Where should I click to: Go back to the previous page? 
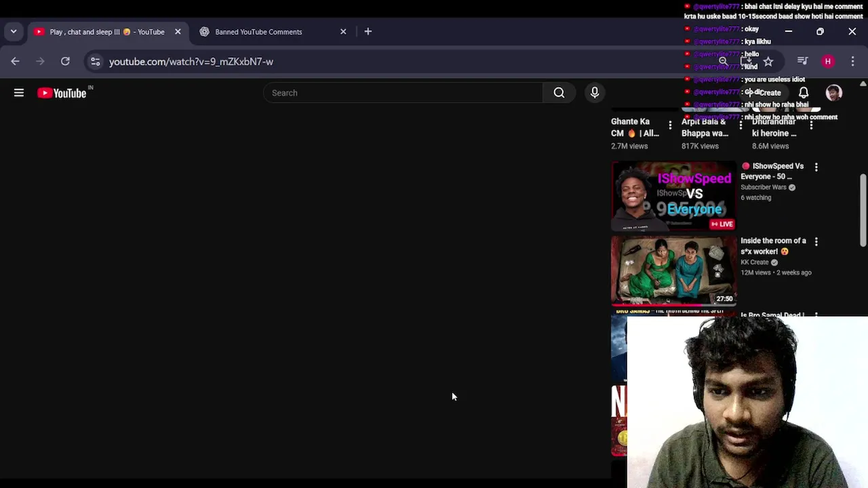click(15, 62)
